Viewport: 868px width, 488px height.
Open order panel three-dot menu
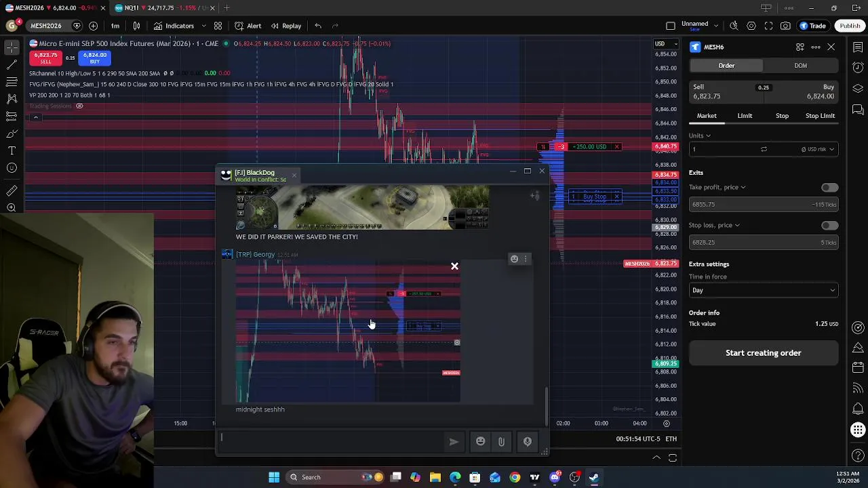coord(816,47)
